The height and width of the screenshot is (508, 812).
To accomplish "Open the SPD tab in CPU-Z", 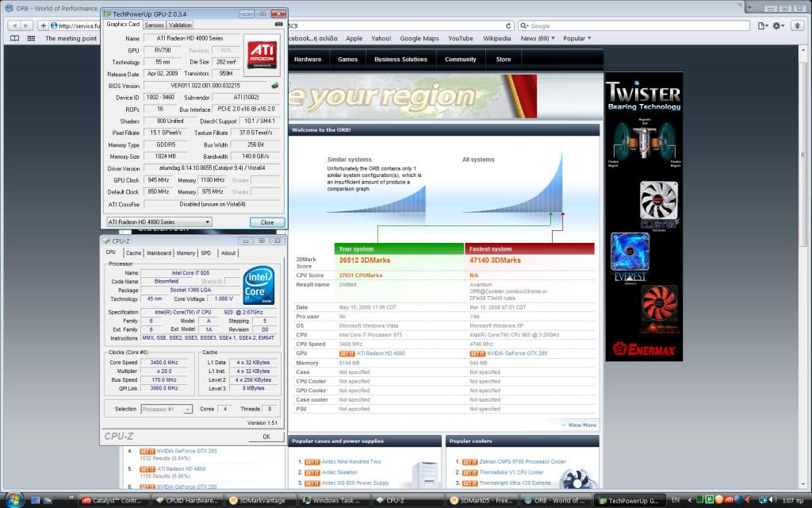I will 205,253.
